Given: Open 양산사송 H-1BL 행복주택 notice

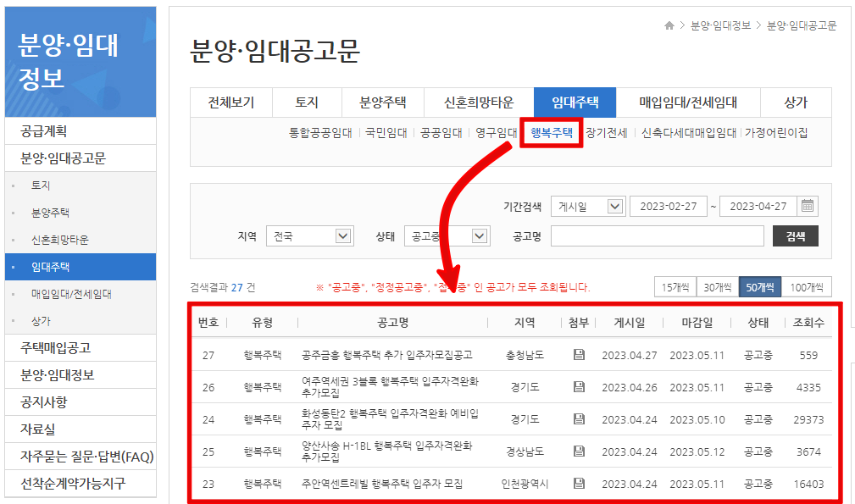Looking at the screenshot, I should [387, 451].
